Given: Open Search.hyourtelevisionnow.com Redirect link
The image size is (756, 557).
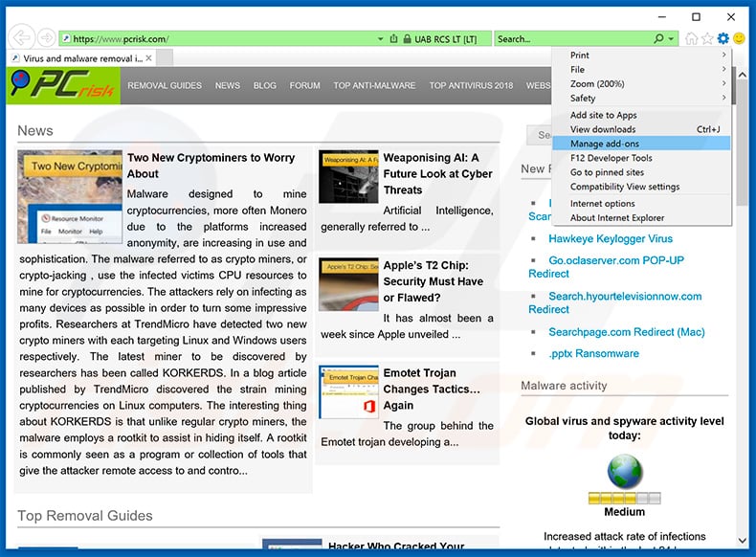Looking at the screenshot, I should (614, 302).
